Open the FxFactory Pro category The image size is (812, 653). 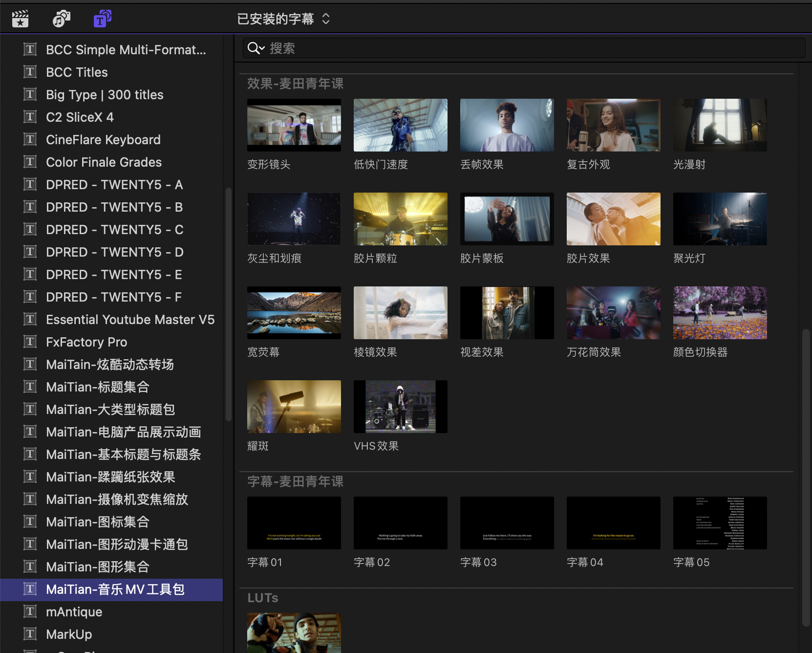pos(111,342)
